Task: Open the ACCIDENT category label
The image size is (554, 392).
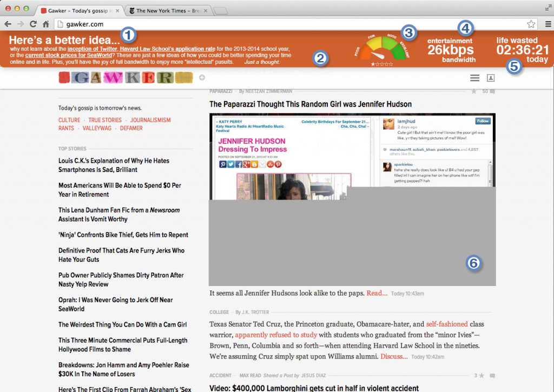Action: coord(220,375)
